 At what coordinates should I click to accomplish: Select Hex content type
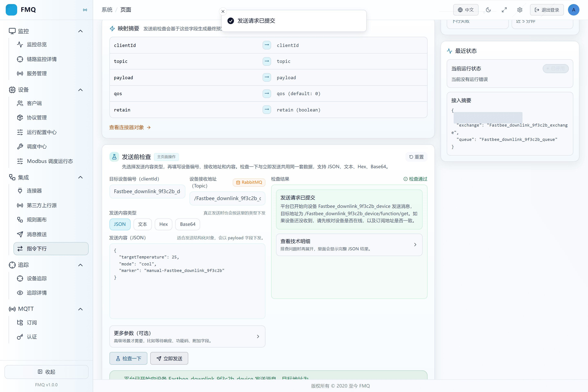point(164,224)
